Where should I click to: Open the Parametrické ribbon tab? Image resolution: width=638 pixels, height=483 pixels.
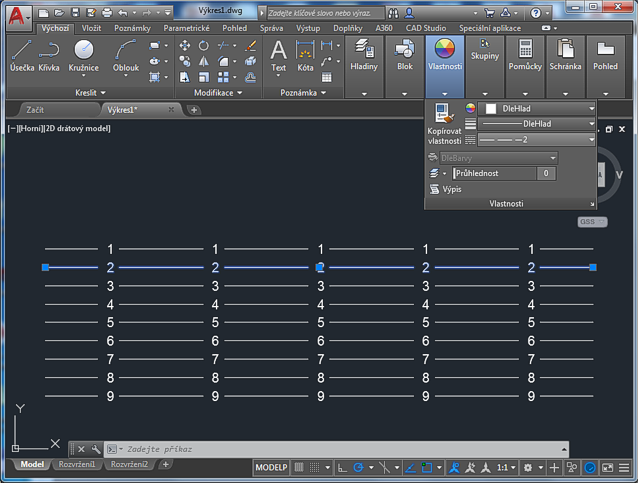[186, 28]
